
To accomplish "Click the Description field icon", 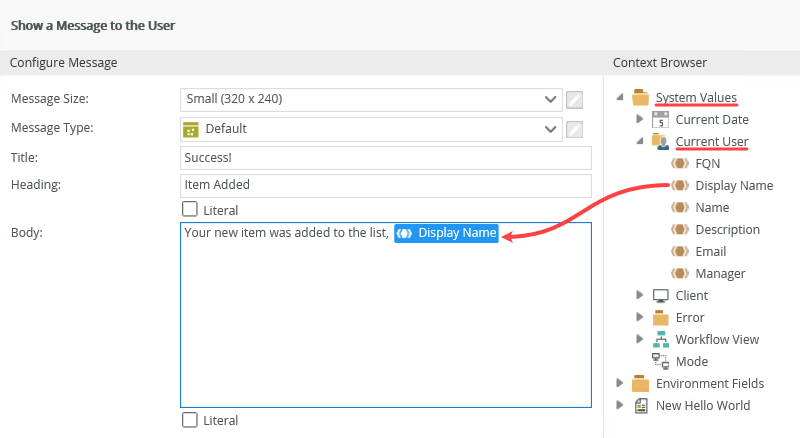I will (680, 229).
